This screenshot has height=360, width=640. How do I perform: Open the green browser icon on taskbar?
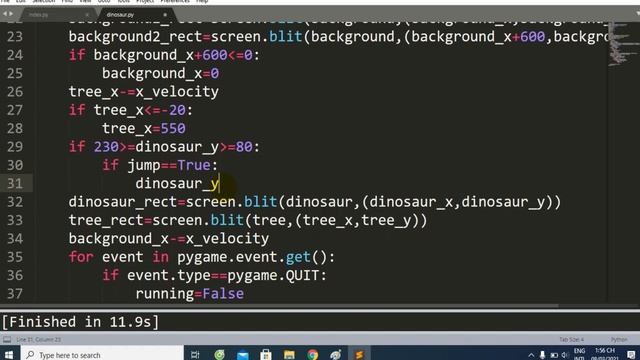219,354
